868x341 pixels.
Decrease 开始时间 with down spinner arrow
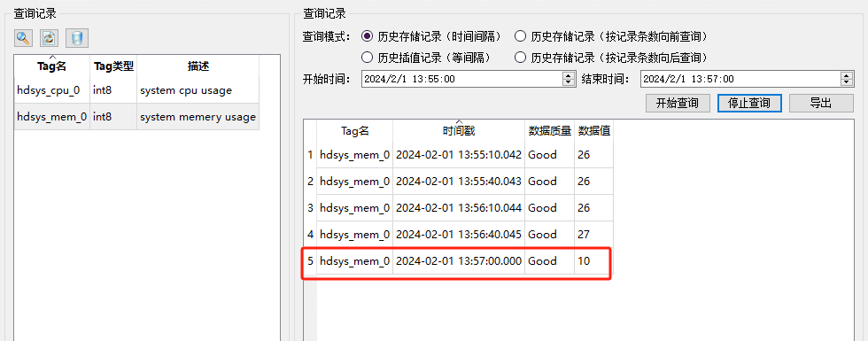[x=569, y=82]
